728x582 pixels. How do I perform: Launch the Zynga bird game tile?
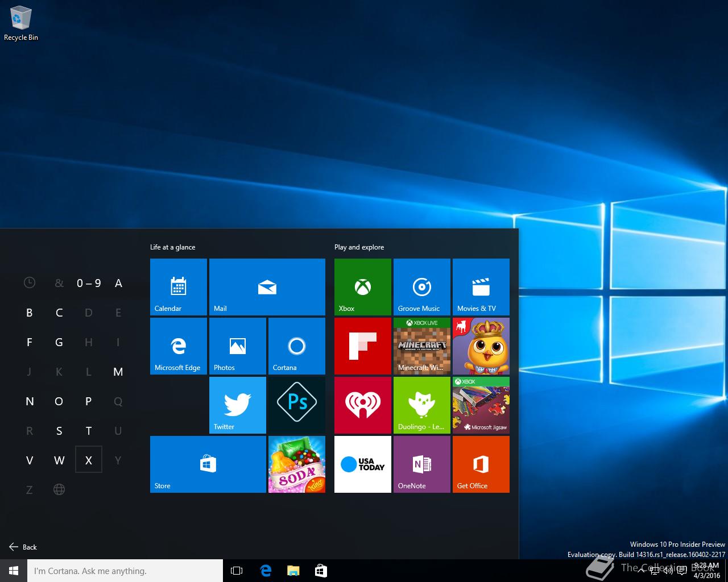[481, 346]
